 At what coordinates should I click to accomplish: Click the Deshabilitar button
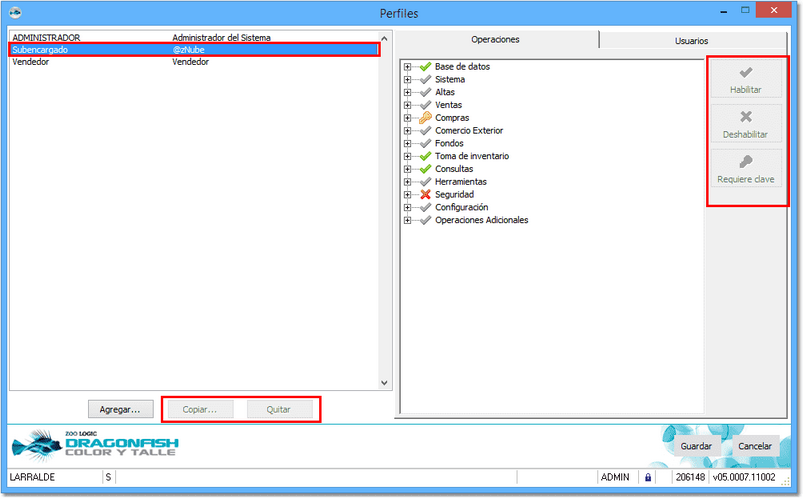click(746, 123)
